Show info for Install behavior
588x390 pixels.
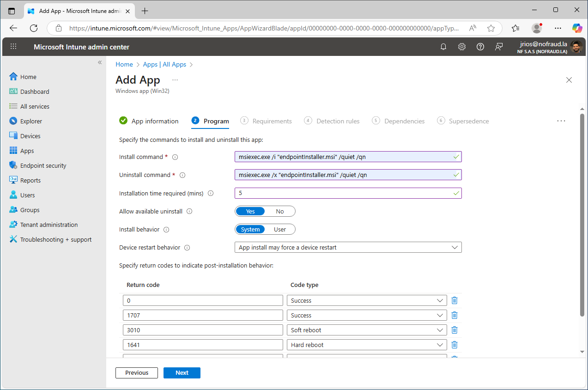pos(166,230)
